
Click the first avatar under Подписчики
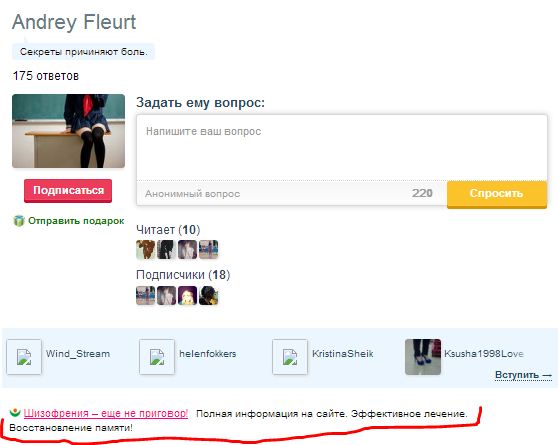pyautogui.click(x=146, y=295)
